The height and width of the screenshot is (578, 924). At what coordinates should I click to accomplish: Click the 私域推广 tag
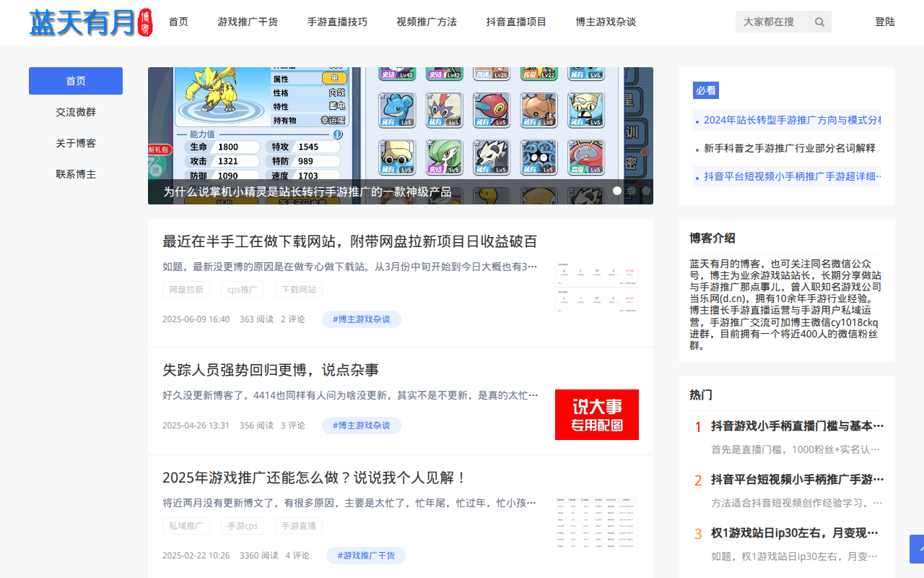[x=186, y=526]
